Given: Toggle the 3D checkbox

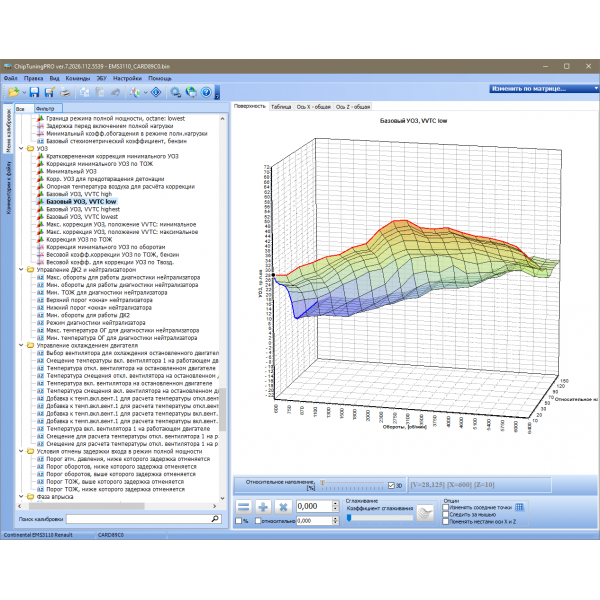Looking at the screenshot, I should [391, 485].
